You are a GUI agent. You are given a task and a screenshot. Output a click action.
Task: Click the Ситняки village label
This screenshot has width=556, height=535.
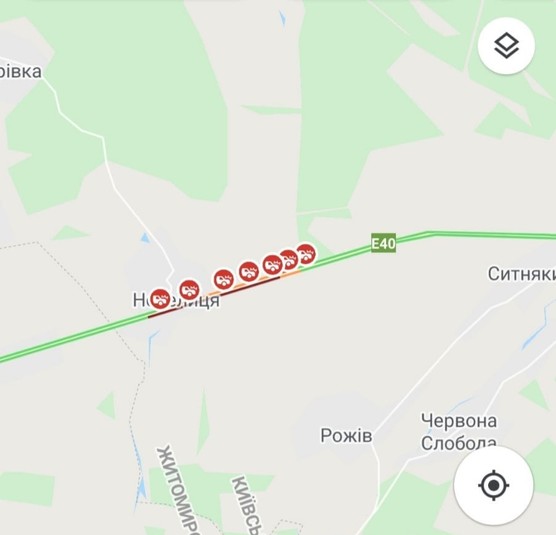click(x=522, y=274)
